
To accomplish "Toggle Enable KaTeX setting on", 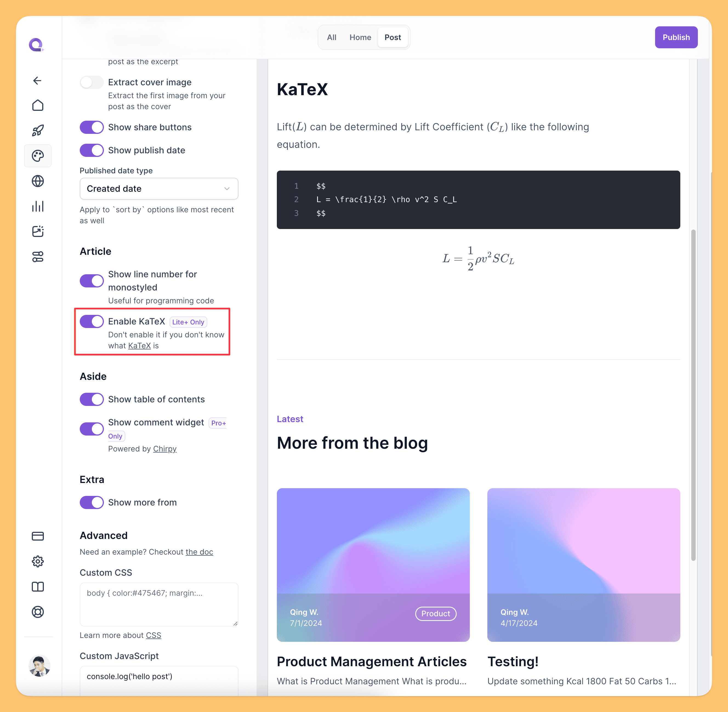I will click(x=91, y=321).
